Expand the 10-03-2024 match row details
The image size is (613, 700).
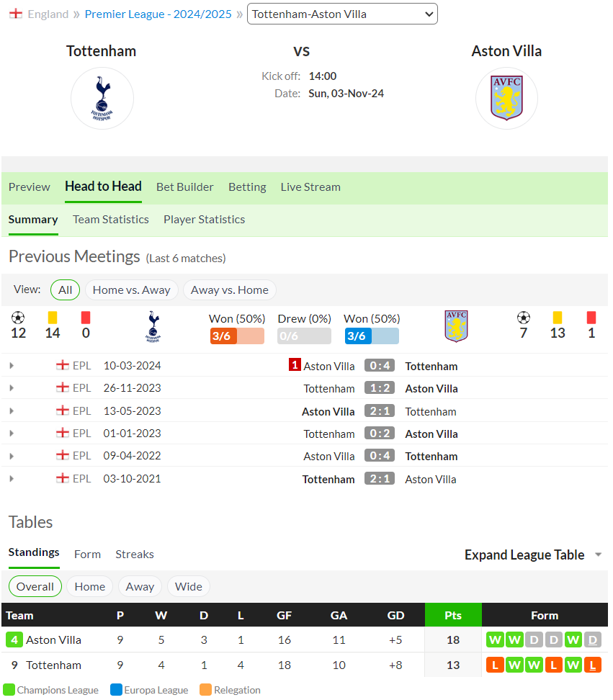click(x=12, y=366)
